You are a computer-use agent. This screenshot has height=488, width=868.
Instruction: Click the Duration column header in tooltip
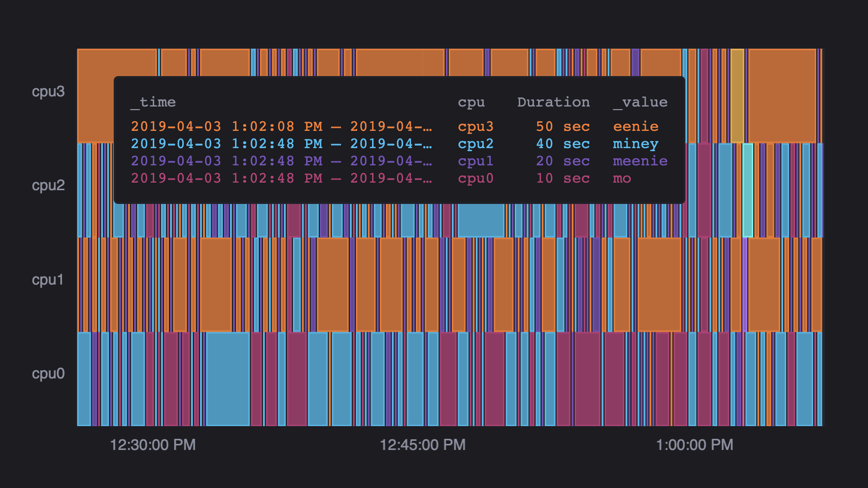pyautogui.click(x=553, y=102)
